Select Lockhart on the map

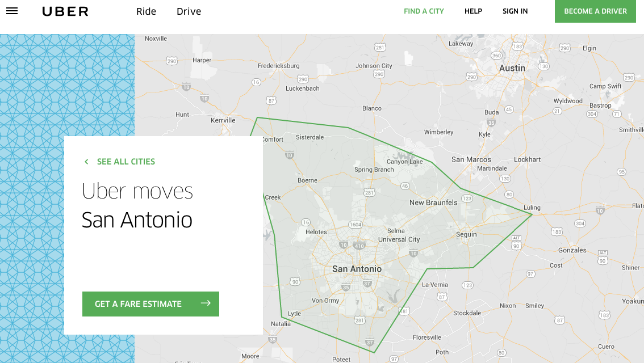[x=528, y=159]
